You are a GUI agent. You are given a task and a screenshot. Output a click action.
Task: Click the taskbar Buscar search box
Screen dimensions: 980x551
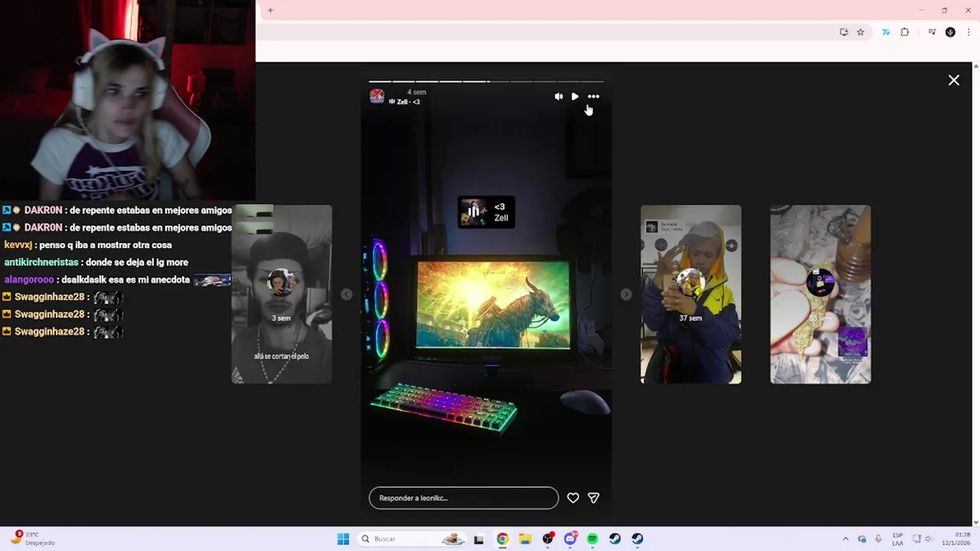tap(413, 539)
